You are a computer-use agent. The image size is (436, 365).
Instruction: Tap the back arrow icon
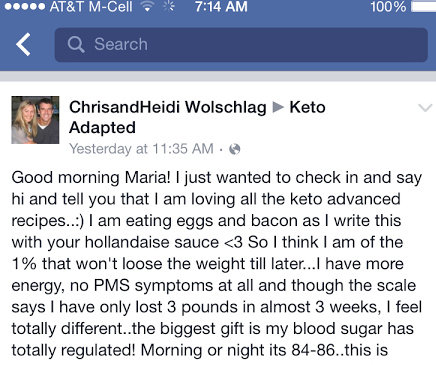23,44
